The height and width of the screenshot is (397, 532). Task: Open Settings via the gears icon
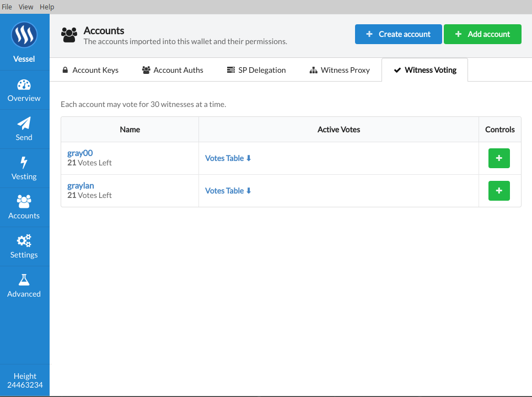24,241
